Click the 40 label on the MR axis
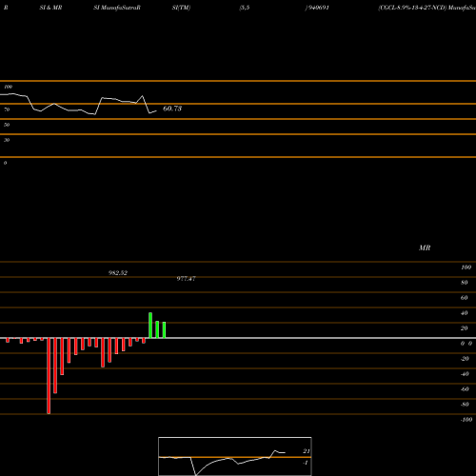476x476 pixels. tap(465, 313)
